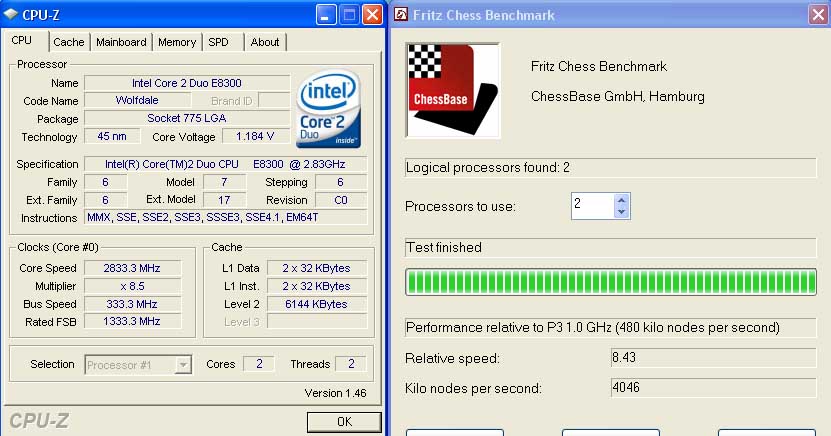Click the Intel Core 2 Duo logo
831x436 pixels.
click(x=329, y=109)
